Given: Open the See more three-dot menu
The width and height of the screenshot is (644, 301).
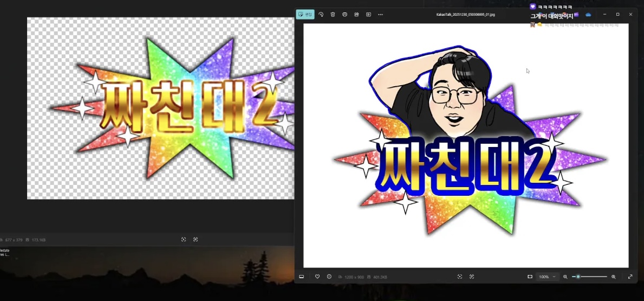Looking at the screenshot, I should [381, 15].
